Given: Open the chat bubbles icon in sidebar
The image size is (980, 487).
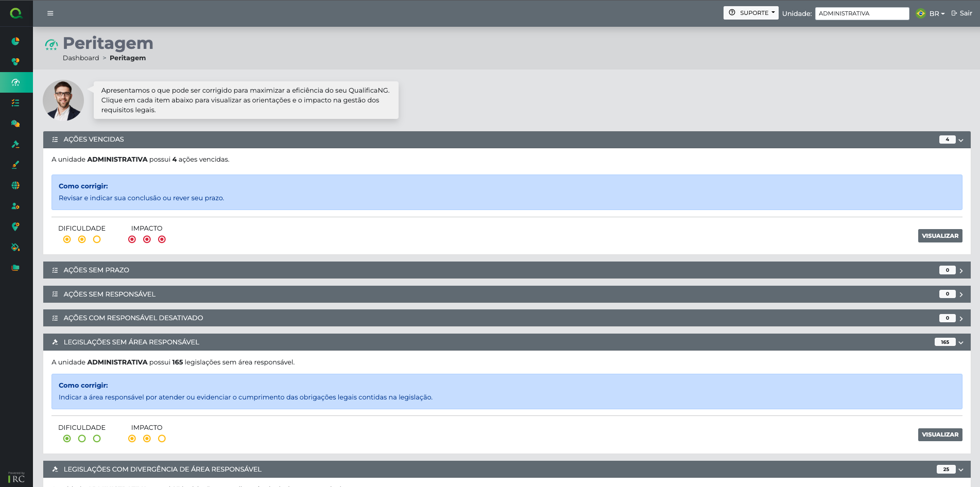Looking at the screenshot, I should pos(15,124).
